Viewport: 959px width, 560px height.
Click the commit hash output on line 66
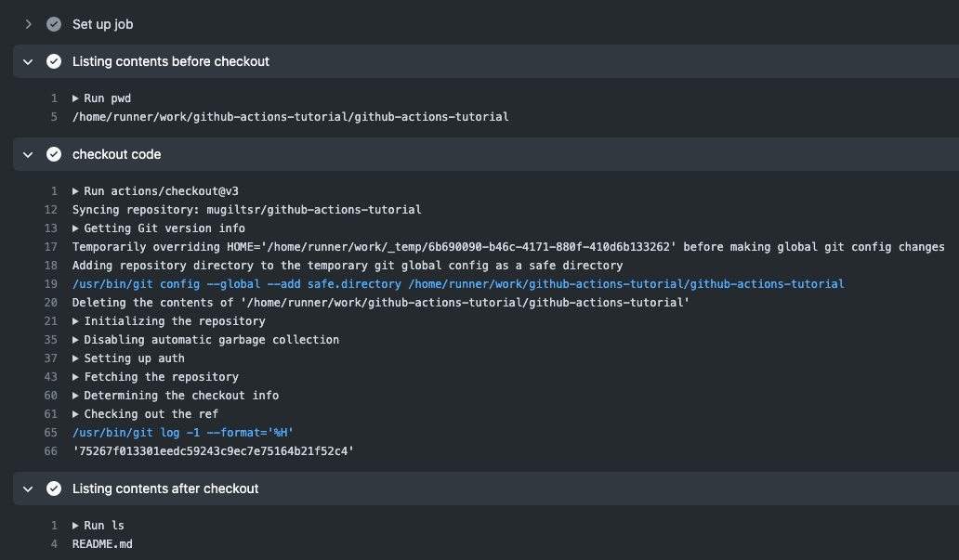click(x=213, y=451)
